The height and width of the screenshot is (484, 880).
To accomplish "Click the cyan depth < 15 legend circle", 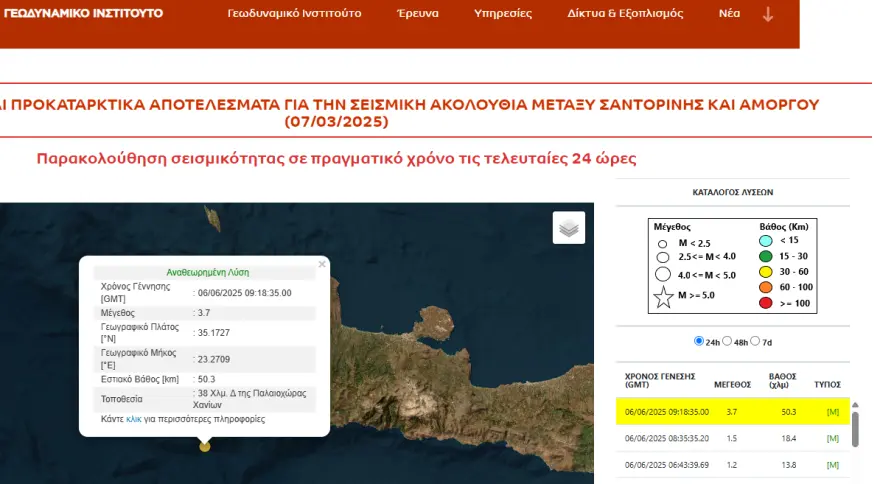I will 764,240.
